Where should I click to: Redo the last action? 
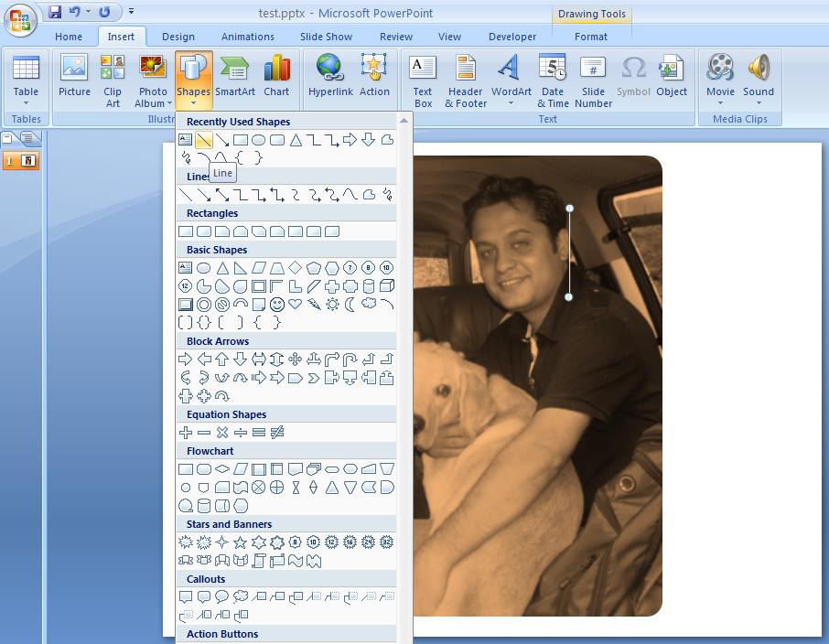[x=105, y=12]
